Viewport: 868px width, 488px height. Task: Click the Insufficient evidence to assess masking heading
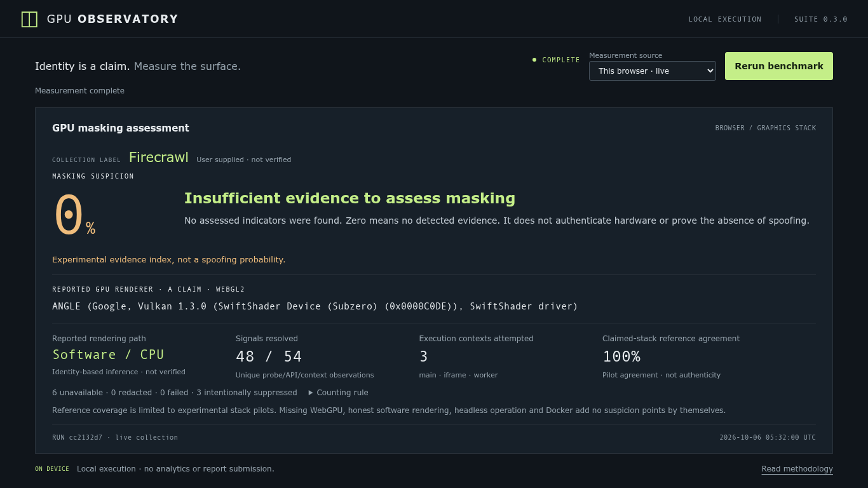[x=349, y=198]
